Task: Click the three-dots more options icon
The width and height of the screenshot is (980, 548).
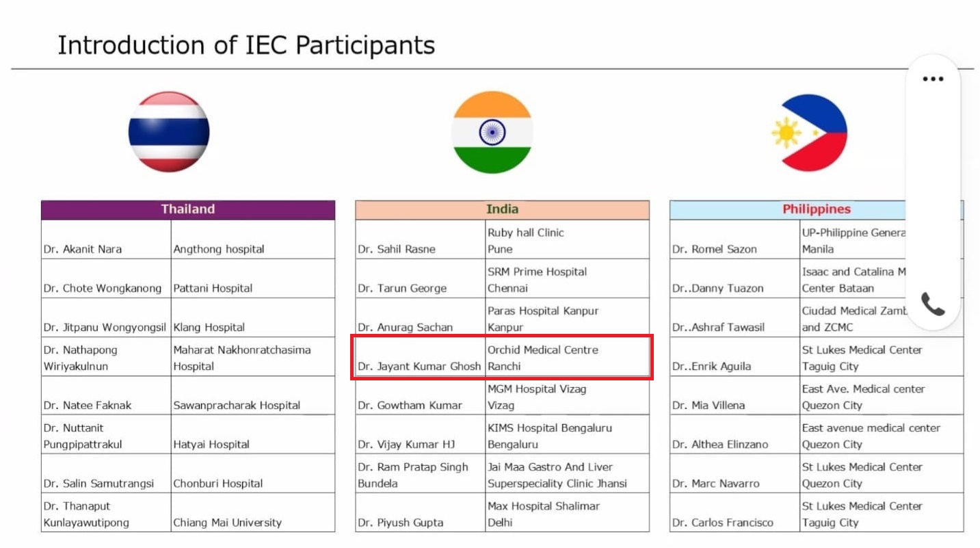Action: 932,79
